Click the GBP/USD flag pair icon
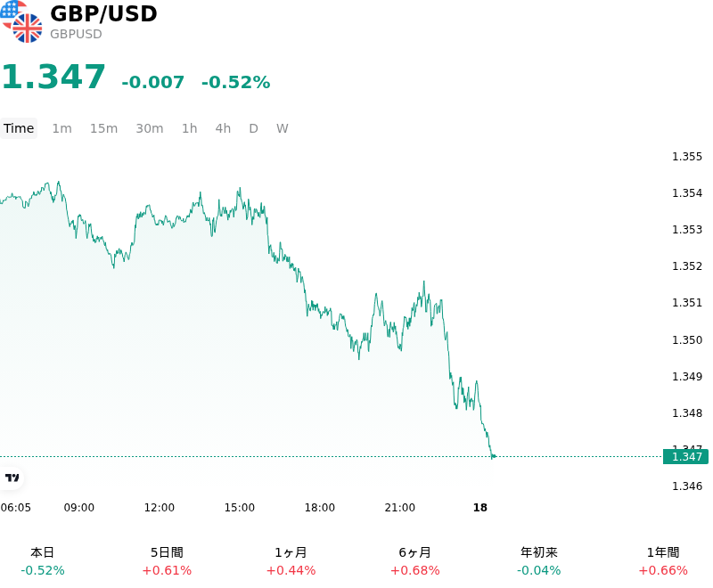This screenshot has width=713, height=588. (20, 21)
